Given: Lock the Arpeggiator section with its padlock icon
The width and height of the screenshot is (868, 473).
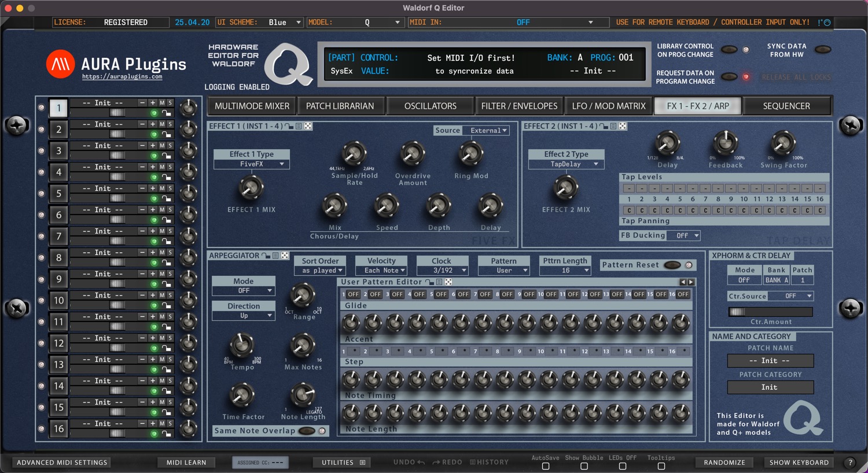Looking at the screenshot, I should pyautogui.click(x=266, y=256).
